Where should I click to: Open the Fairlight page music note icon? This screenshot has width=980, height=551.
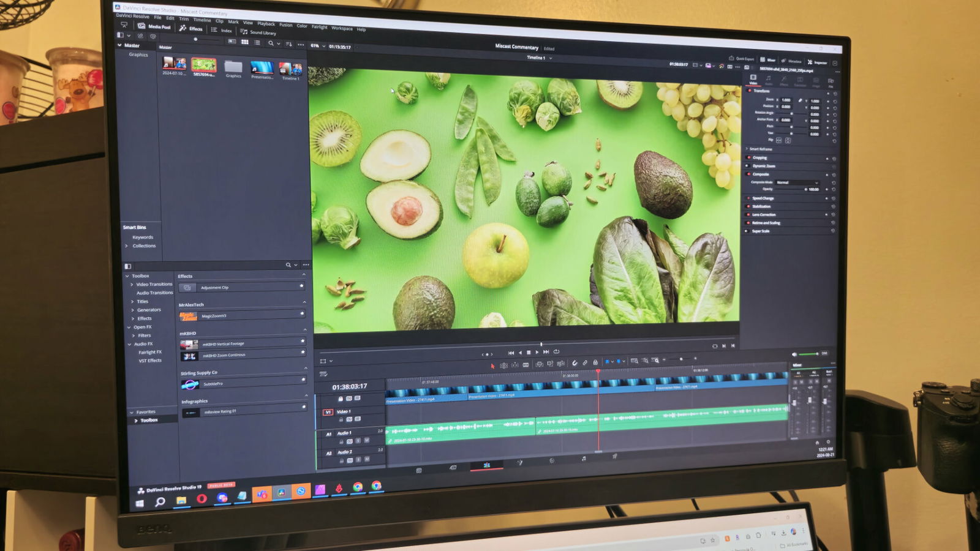tap(583, 459)
